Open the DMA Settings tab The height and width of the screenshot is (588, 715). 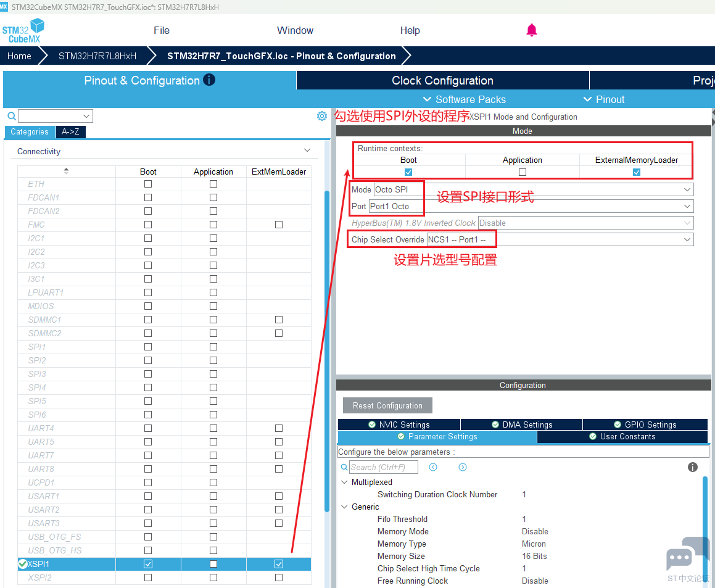(x=522, y=424)
